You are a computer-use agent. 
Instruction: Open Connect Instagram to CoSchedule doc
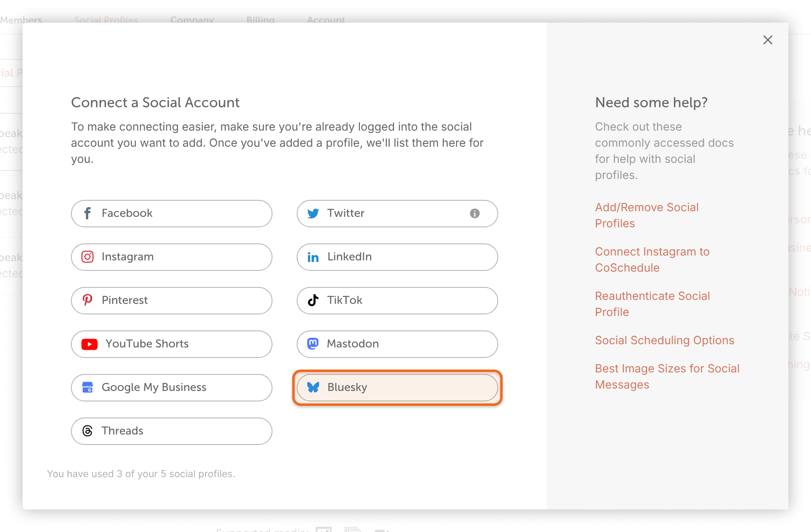[x=652, y=260]
